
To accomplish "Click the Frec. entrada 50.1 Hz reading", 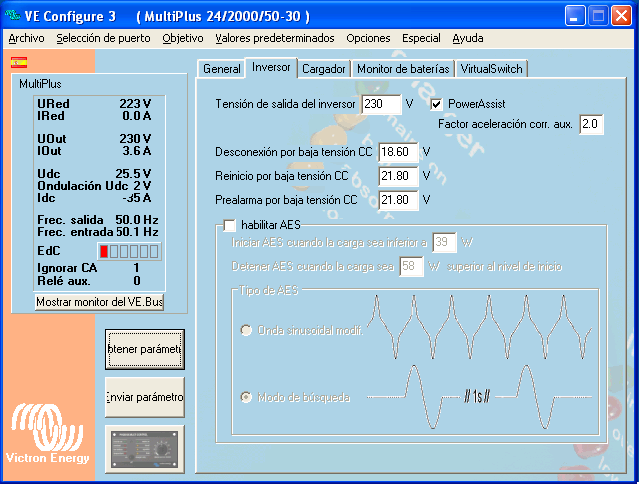I will [98, 232].
